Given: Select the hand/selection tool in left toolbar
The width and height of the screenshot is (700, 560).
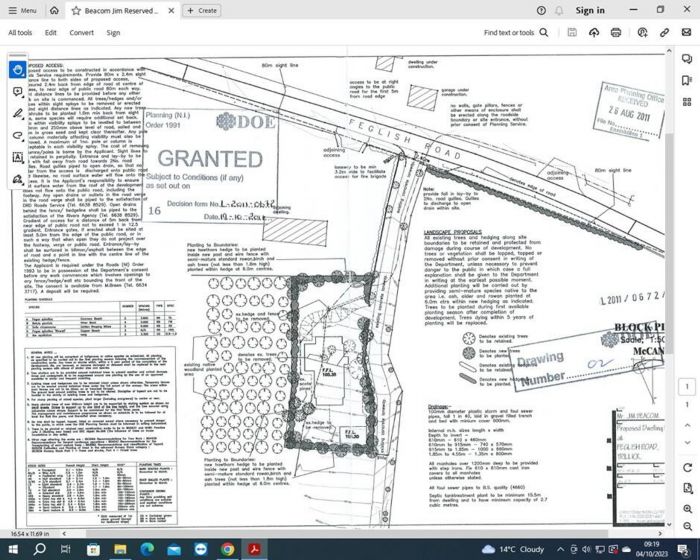Looking at the screenshot, I should pos(18,69).
